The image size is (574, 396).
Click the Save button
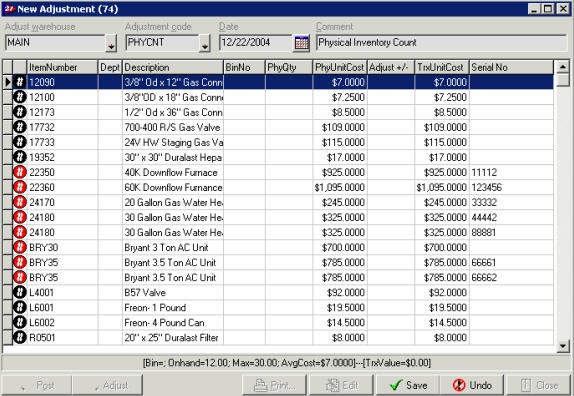pyautogui.click(x=408, y=385)
